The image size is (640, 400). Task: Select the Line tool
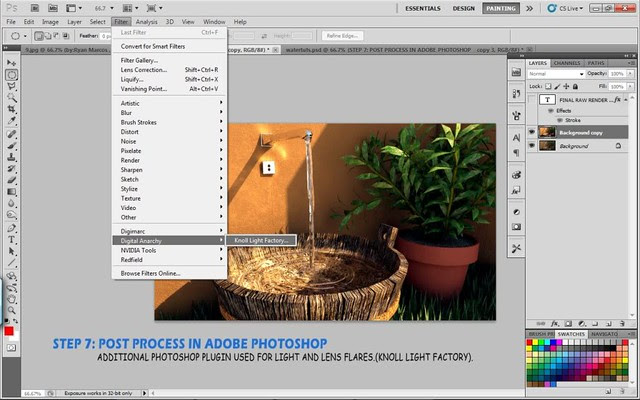click(11, 262)
